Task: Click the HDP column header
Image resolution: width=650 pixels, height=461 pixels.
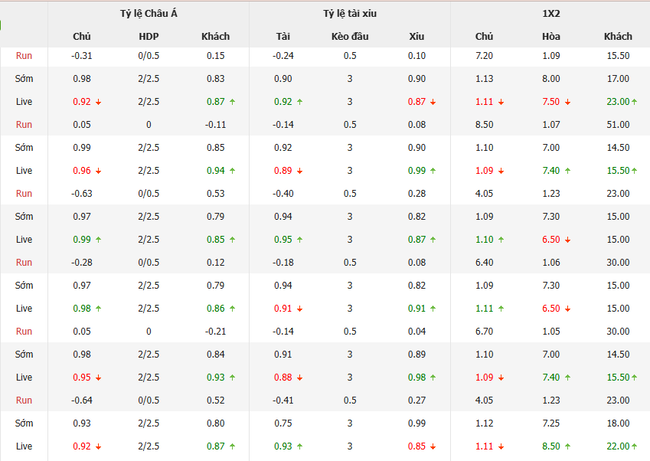Action: click(x=148, y=36)
